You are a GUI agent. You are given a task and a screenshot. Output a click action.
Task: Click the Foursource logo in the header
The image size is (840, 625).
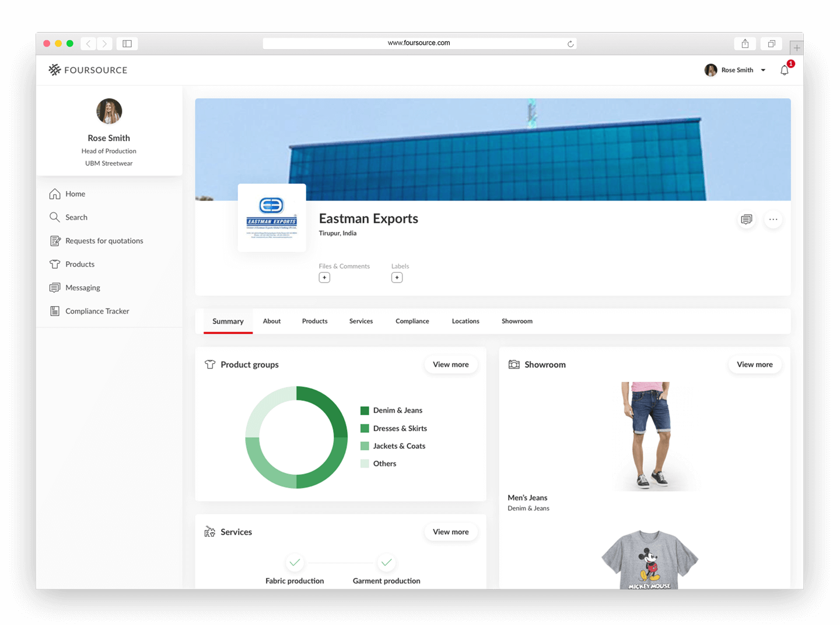[x=87, y=69]
